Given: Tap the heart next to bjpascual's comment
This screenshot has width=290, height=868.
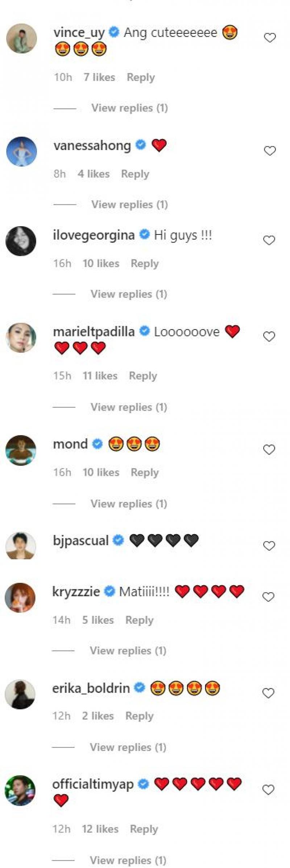Looking at the screenshot, I should [x=269, y=546].
